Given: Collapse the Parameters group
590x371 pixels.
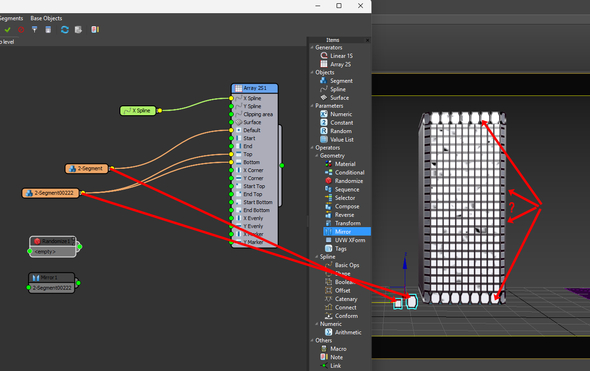Looking at the screenshot, I should (312, 106).
